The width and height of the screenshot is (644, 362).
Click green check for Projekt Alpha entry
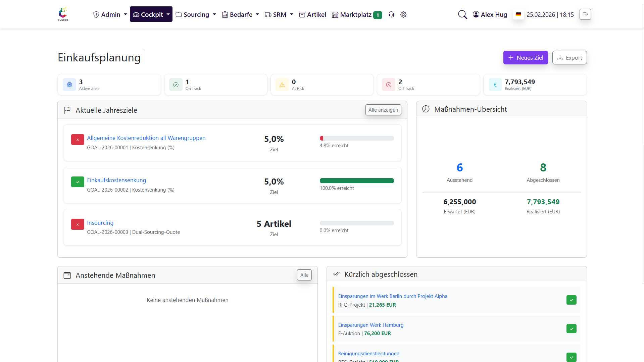(572, 300)
